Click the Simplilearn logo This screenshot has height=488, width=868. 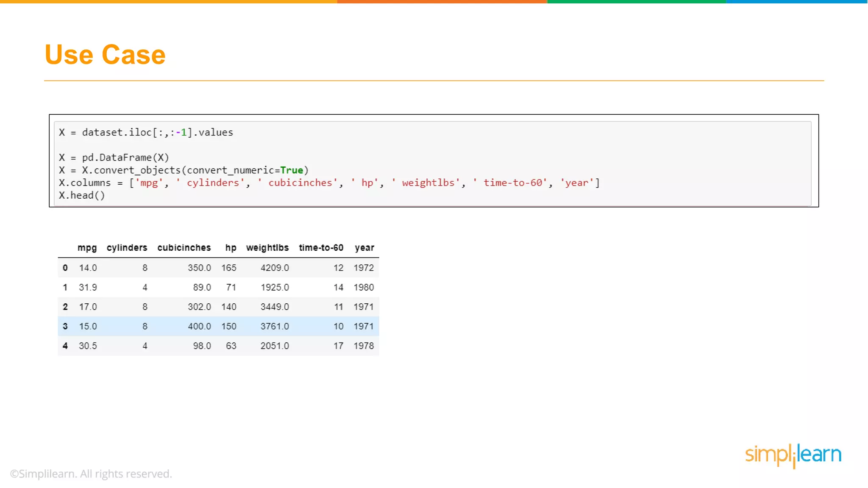click(793, 455)
